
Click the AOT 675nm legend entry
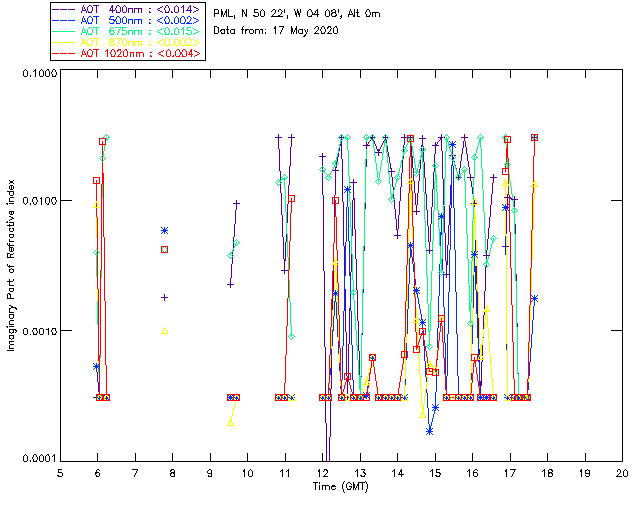tap(127, 31)
